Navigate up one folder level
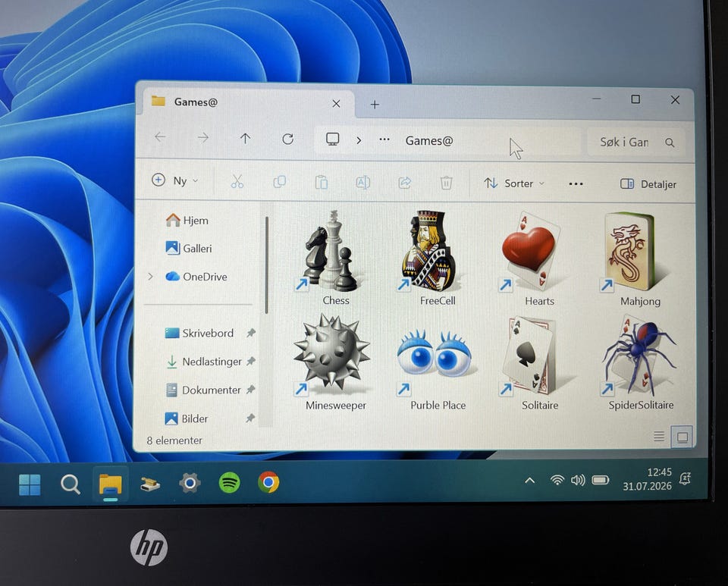Screen dimensions: 728x586 pos(245,138)
